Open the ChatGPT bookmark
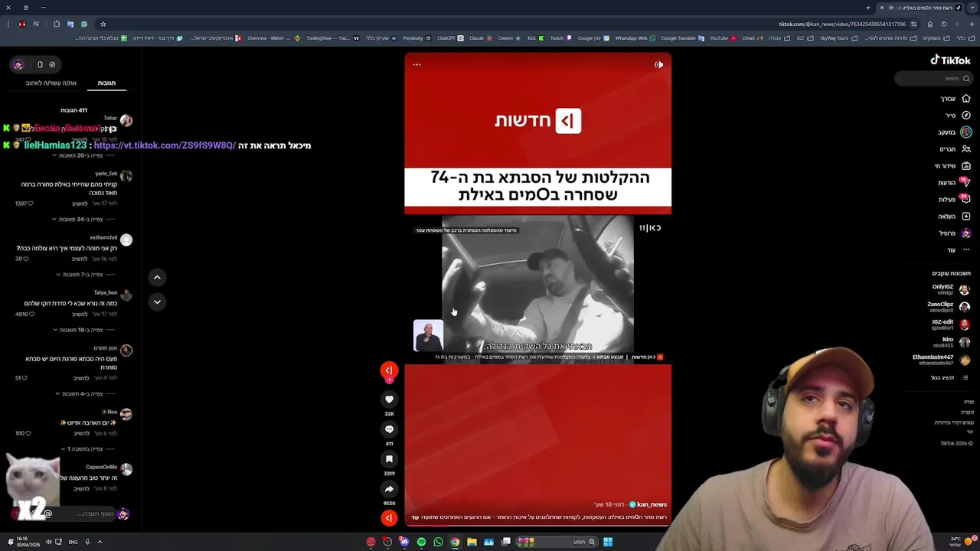Screen dimensions: 980x551 (449, 38)
